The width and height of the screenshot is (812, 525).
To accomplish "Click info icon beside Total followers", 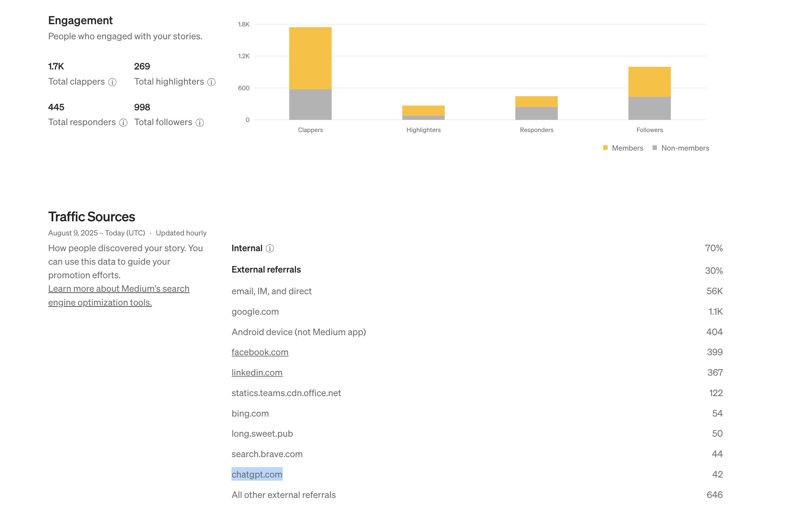I will tap(200, 123).
